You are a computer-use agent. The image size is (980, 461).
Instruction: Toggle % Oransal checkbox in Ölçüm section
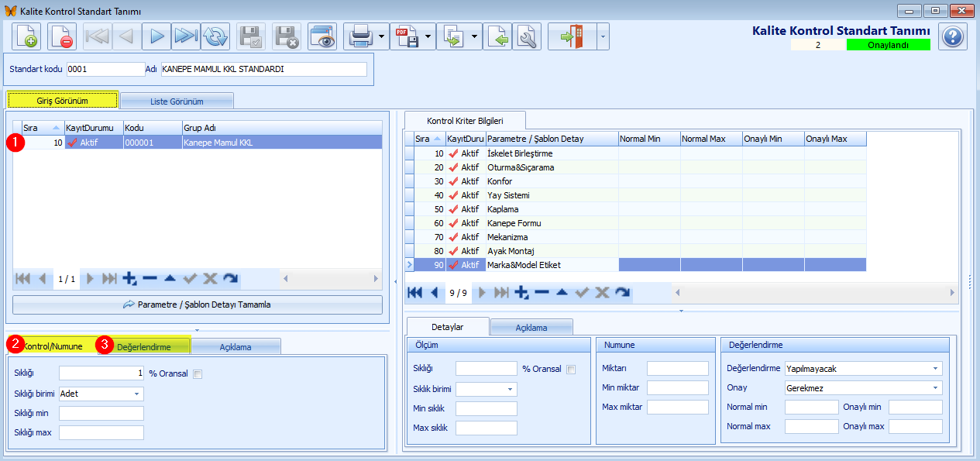(571, 369)
